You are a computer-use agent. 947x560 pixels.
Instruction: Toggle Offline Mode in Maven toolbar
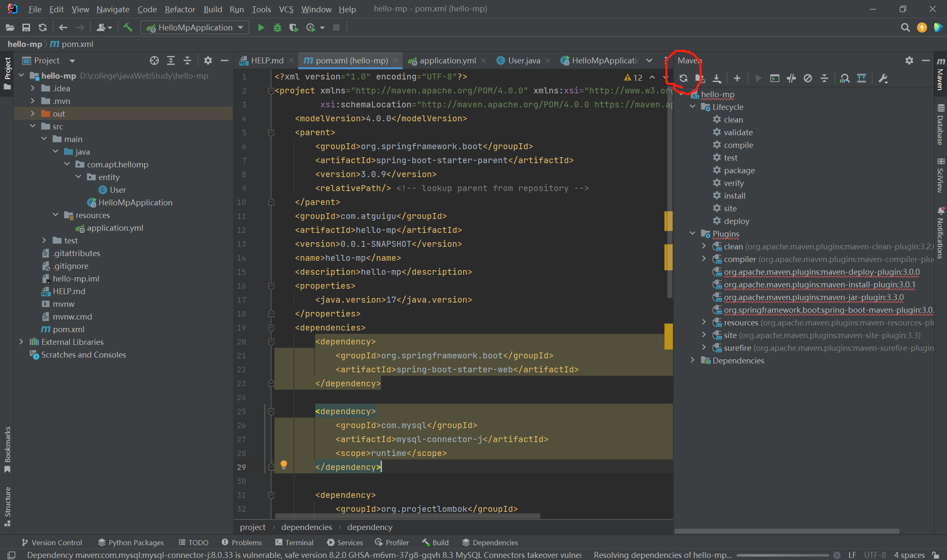pos(791,78)
